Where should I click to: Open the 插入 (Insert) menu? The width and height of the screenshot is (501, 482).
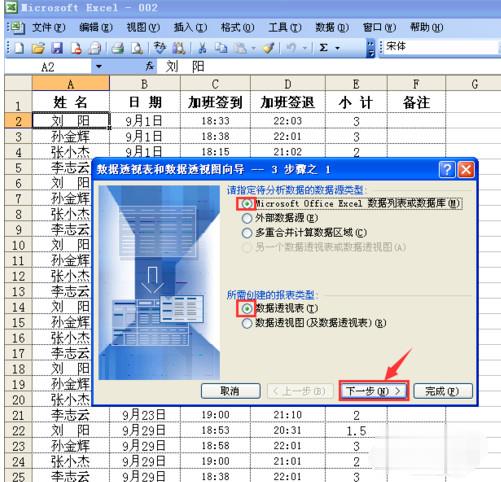[x=190, y=28]
